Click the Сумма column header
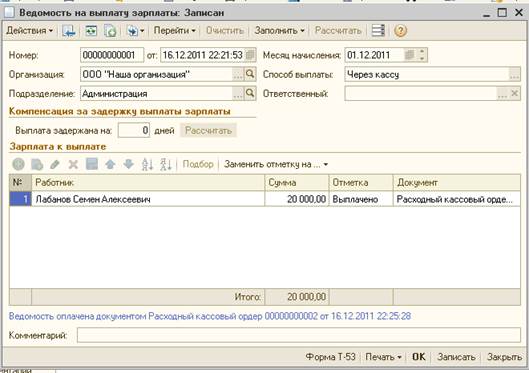Screen dimensions: 529x373 (297, 182)
